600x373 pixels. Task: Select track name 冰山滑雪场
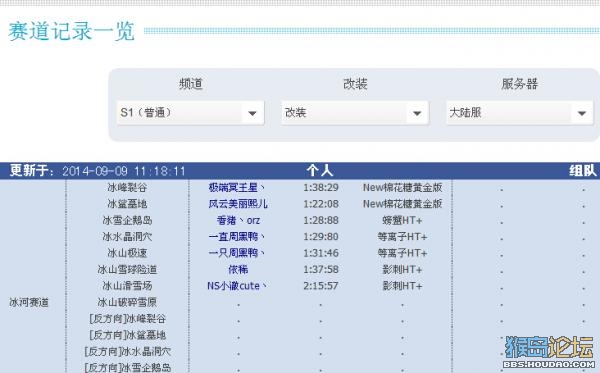[127, 286]
